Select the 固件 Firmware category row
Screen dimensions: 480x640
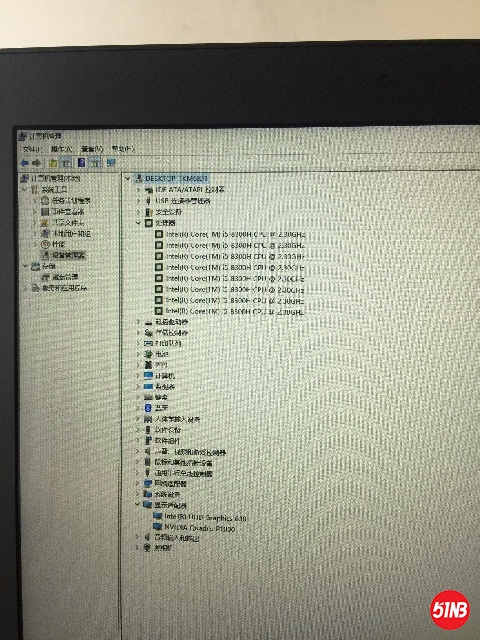click(x=156, y=364)
